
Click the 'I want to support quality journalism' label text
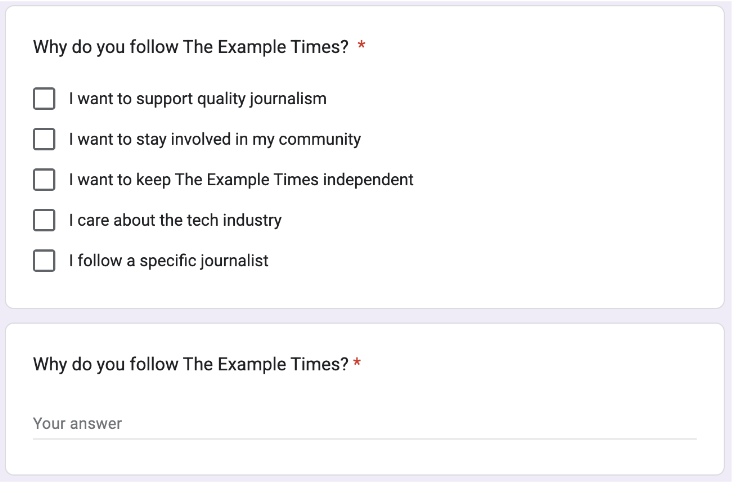point(198,99)
